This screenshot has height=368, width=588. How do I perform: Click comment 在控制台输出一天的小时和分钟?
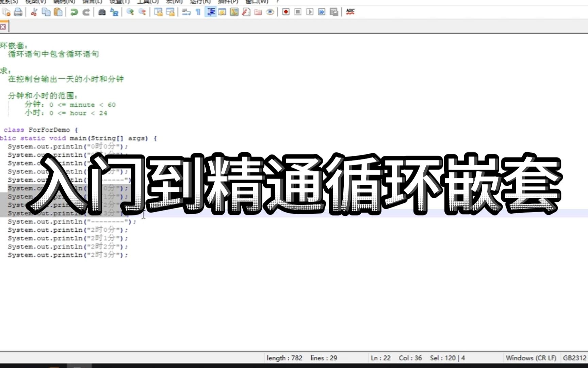[66, 79]
